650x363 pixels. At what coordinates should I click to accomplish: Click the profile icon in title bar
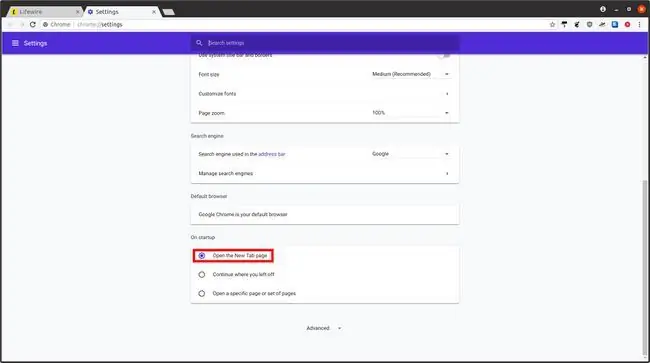603,9
